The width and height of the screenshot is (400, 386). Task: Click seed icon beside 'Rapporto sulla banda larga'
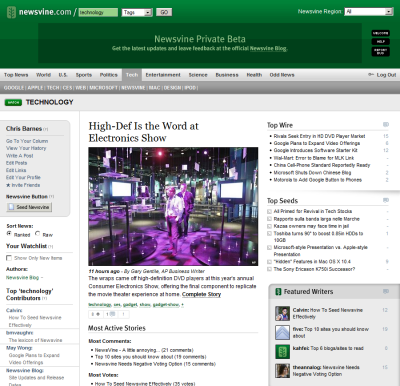269,219
